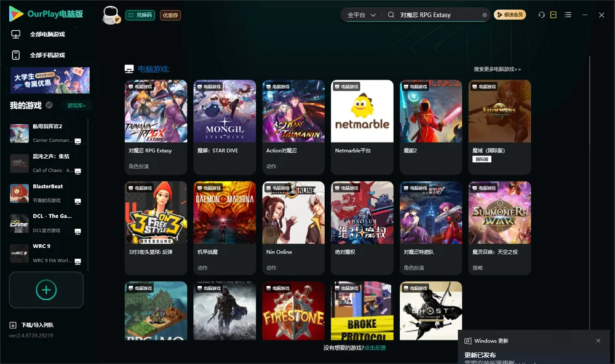Click the 极速会员 membership button
Image resolution: width=615 pixels, height=364 pixels.
(510, 15)
